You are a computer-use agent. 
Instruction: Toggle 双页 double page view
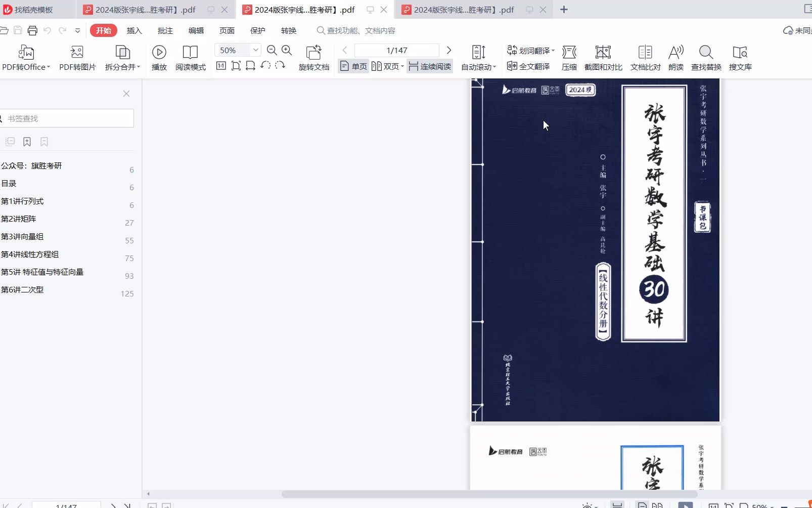click(x=387, y=66)
